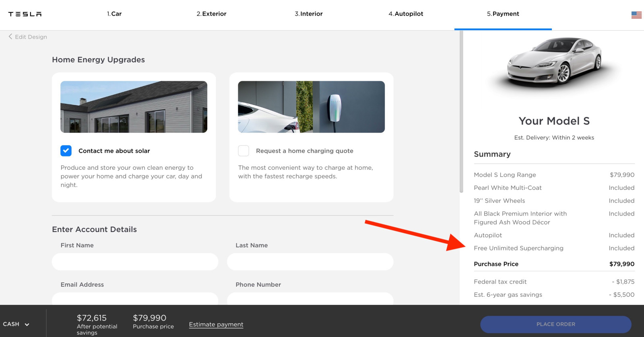Navigate to the 4. Autopilot step
The width and height of the screenshot is (644, 337).
(406, 14)
